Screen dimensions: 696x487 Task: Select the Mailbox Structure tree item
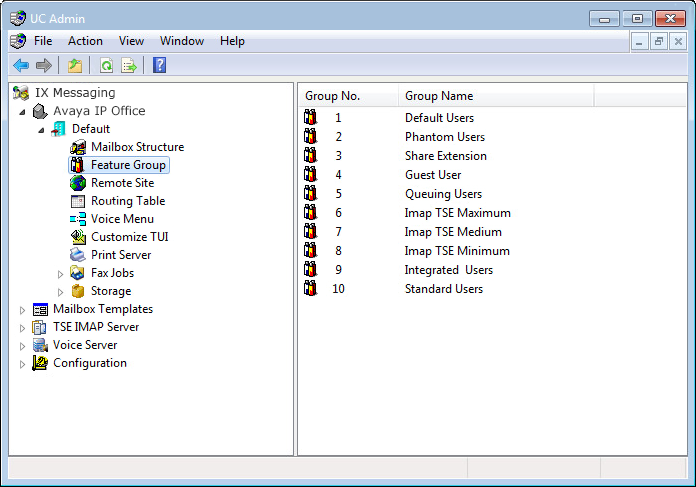[x=138, y=147]
